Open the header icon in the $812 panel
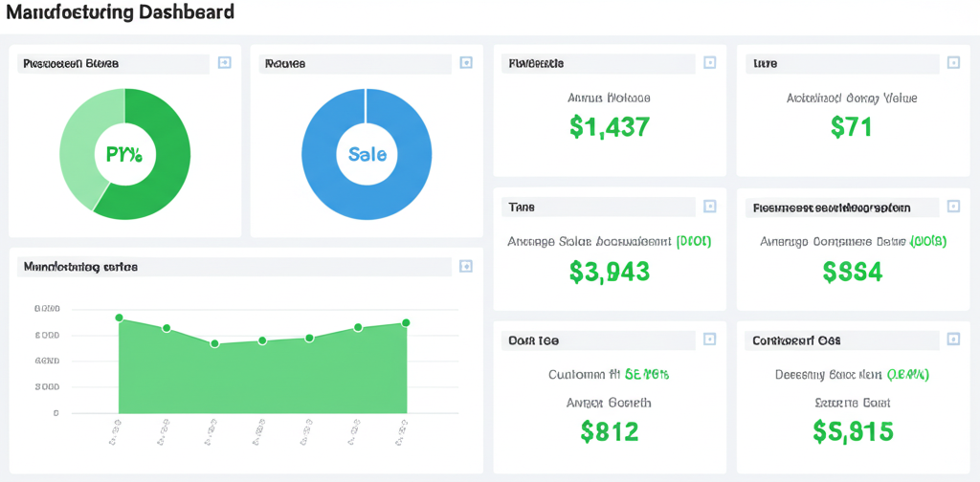 pyautogui.click(x=709, y=340)
